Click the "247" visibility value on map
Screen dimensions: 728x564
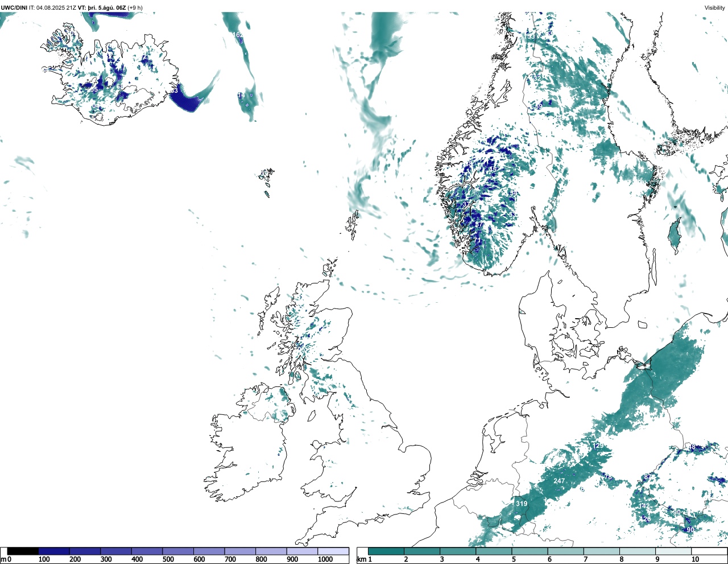[559, 481]
